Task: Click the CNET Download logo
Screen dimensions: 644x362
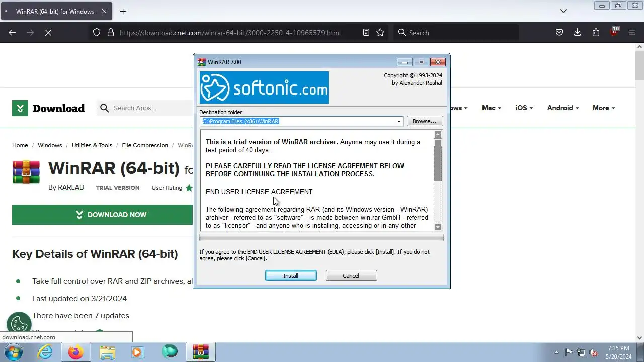Action: tap(48, 108)
